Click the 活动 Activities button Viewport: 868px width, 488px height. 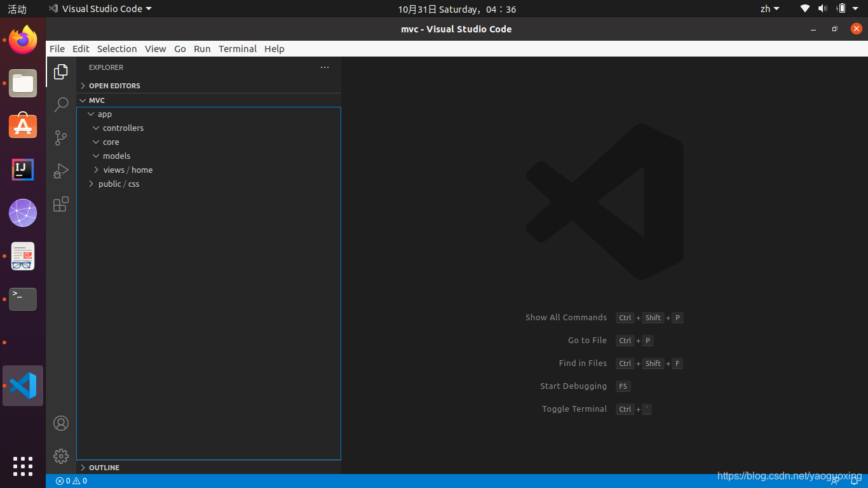click(17, 9)
